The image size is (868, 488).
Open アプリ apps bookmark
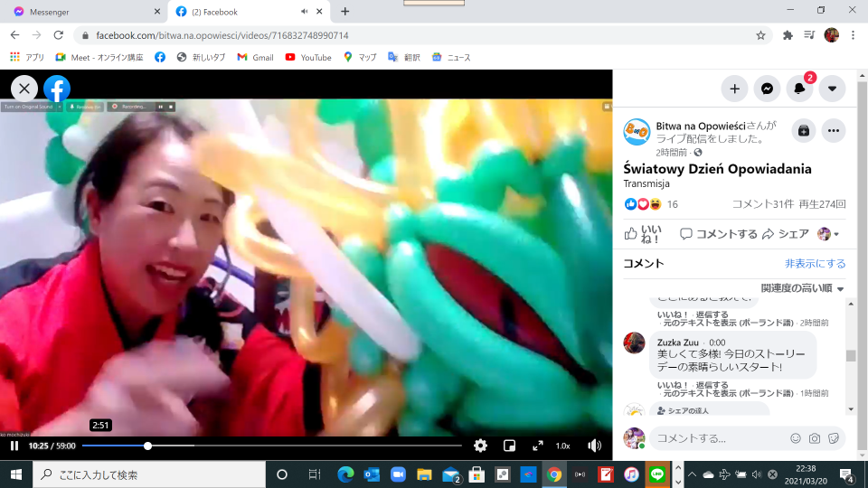click(x=27, y=58)
